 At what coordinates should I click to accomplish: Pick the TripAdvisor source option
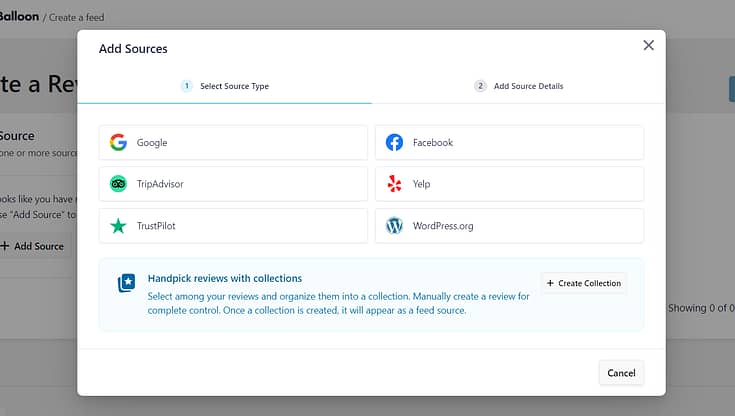233,184
